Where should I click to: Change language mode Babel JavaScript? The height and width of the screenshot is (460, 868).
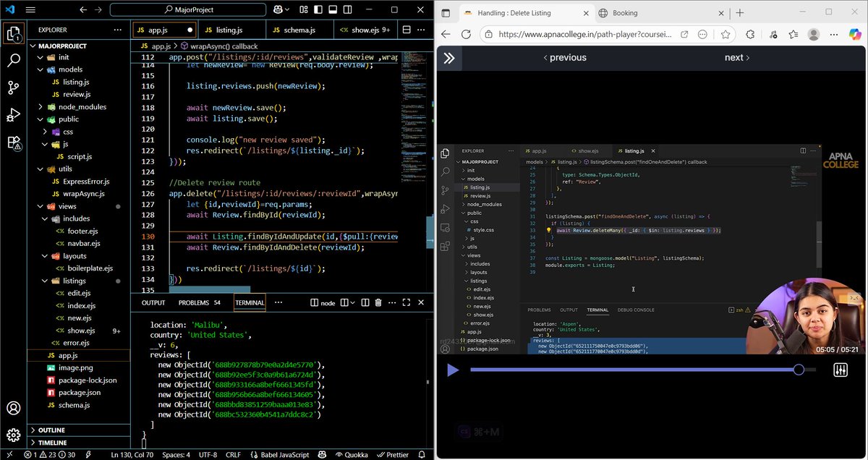tap(281, 455)
